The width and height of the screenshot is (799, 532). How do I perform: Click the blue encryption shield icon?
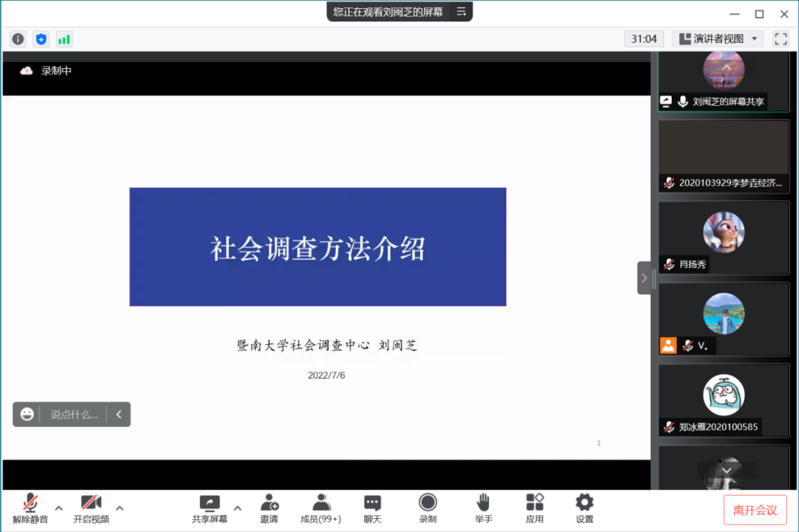tap(41, 39)
